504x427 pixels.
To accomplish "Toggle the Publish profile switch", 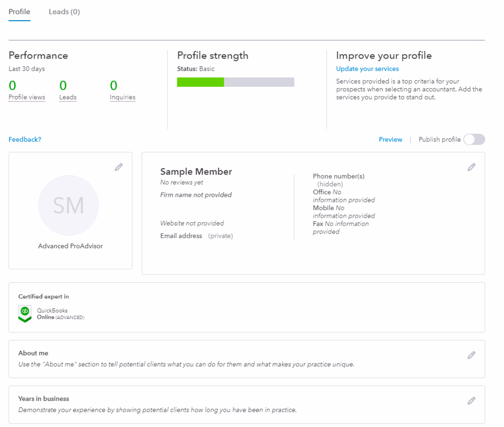I will (474, 139).
